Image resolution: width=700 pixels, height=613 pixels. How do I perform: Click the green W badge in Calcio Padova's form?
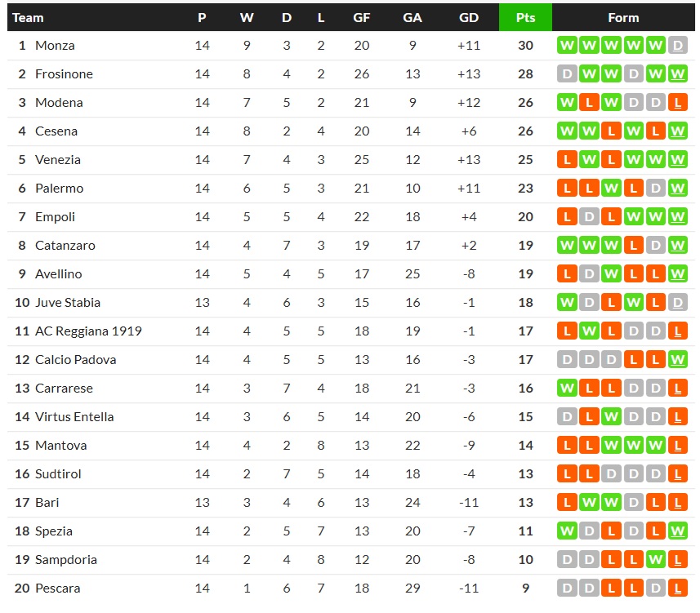[x=677, y=360]
